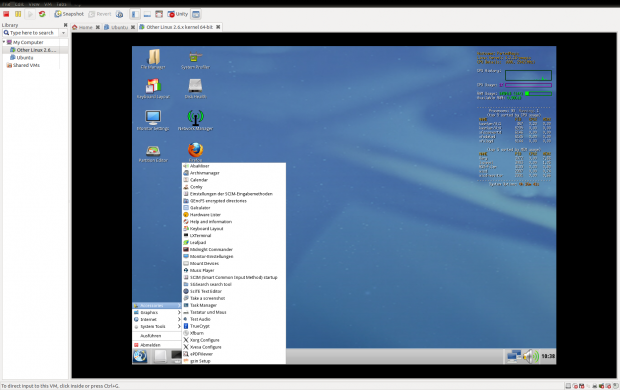The height and width of the screenshot is (390, 620).
Task: Toggle the console view icon after Unity
Action: [x=196, y=14]
